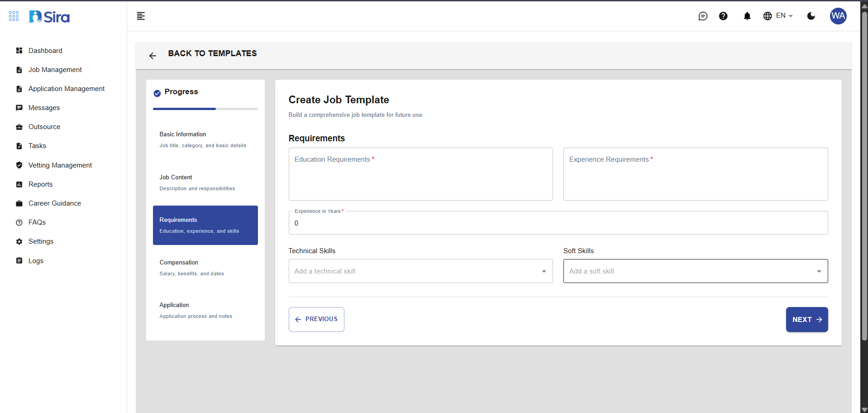The height and width of the screenshot is (413, 868).
Task: Open the Add a technical skill dropdown
Action: pos(544,271)
